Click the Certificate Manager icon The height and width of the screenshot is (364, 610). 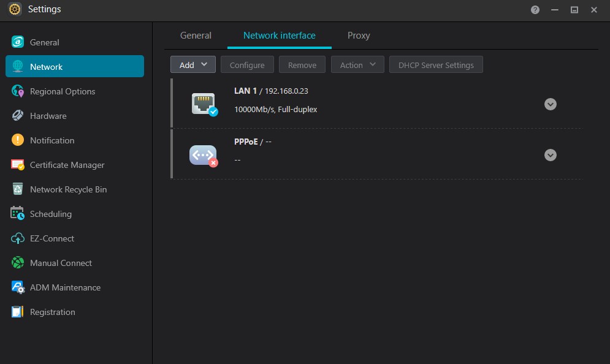[18, 165]
